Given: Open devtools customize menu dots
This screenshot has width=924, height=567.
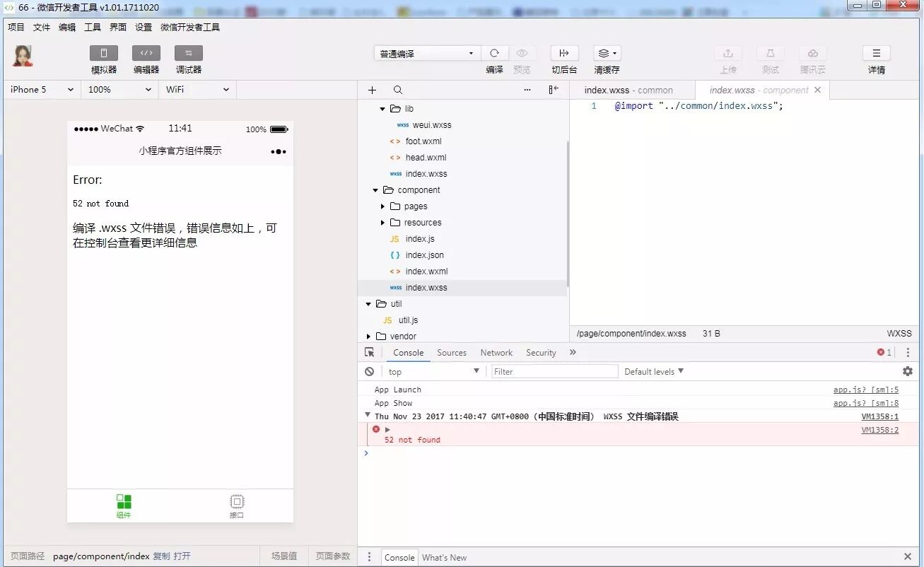Looking at the screenshot, I should tap(908, 352).
